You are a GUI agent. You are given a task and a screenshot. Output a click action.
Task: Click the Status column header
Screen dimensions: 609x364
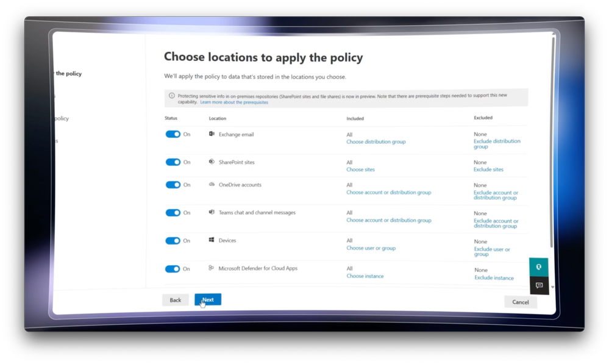click(x=171, y=118)
